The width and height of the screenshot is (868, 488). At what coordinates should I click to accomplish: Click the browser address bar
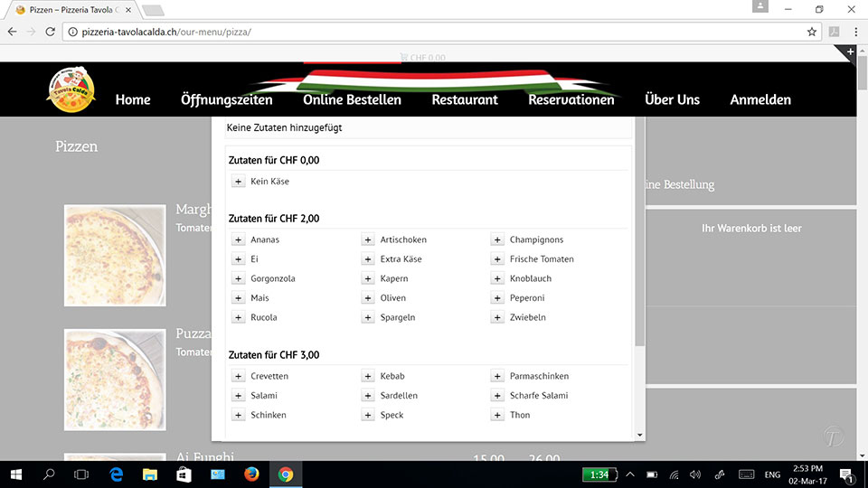point(434,32)
